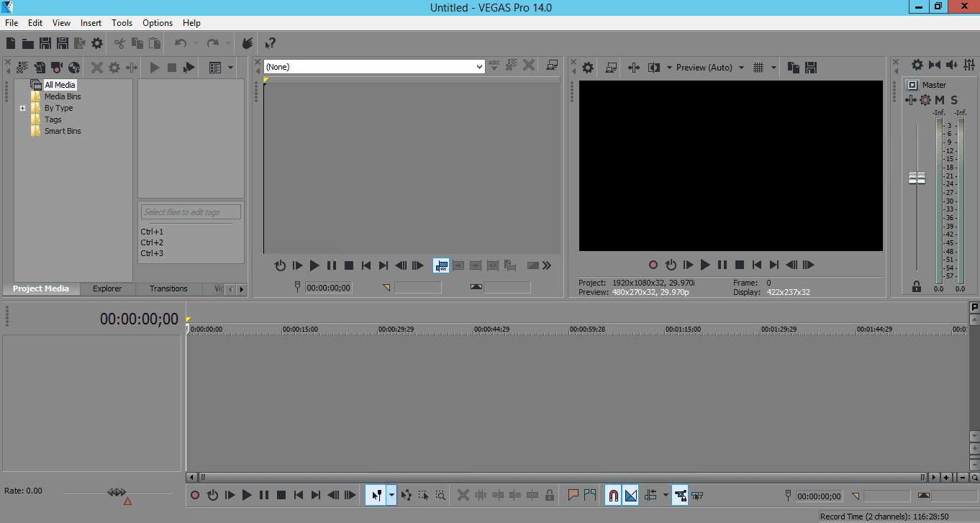Click Stop in the trimmer transport
This screenshot has width=980, height=523.
pyautogui.click(x=349, y=265)
